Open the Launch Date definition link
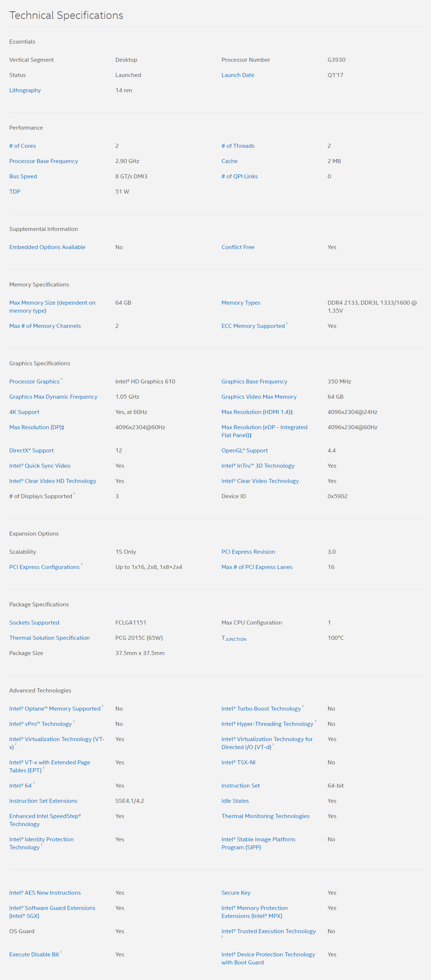Viewport: 431px width, 980px height. coord(238,75)
